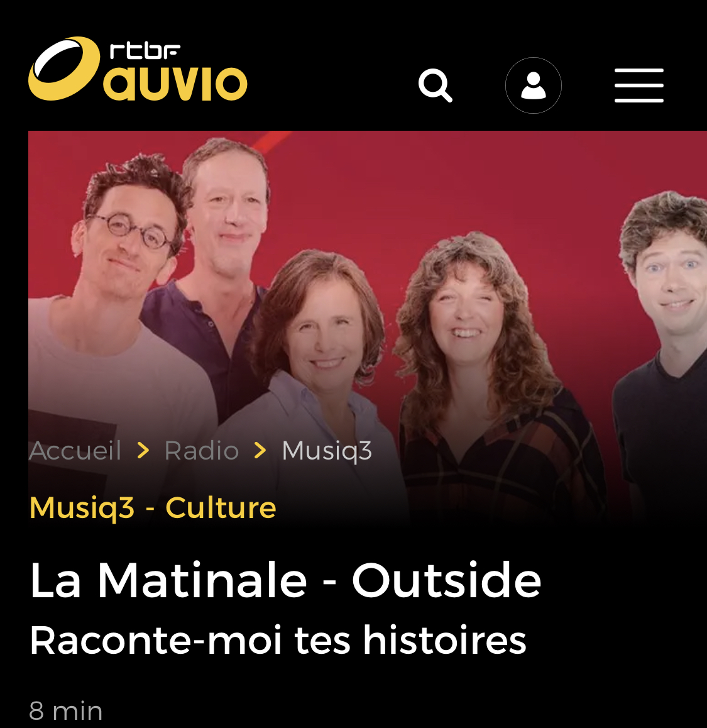
Task: Click the Raconte-moi tes histoires subtitle
Action: tap(278, 641)
